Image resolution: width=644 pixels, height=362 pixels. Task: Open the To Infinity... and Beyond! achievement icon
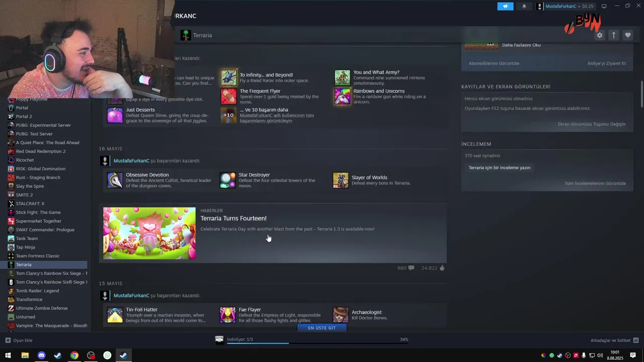pos(228,77)
